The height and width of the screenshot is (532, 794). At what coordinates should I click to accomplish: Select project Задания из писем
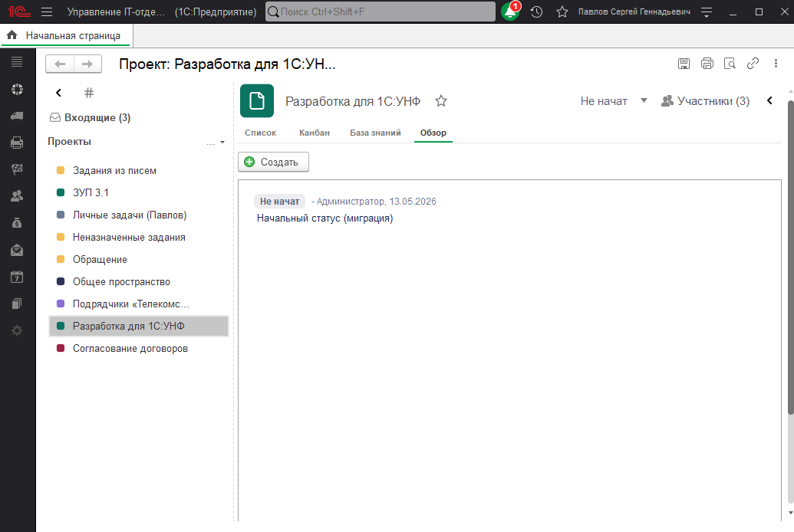pyautogui.click(x=138, y=171)
